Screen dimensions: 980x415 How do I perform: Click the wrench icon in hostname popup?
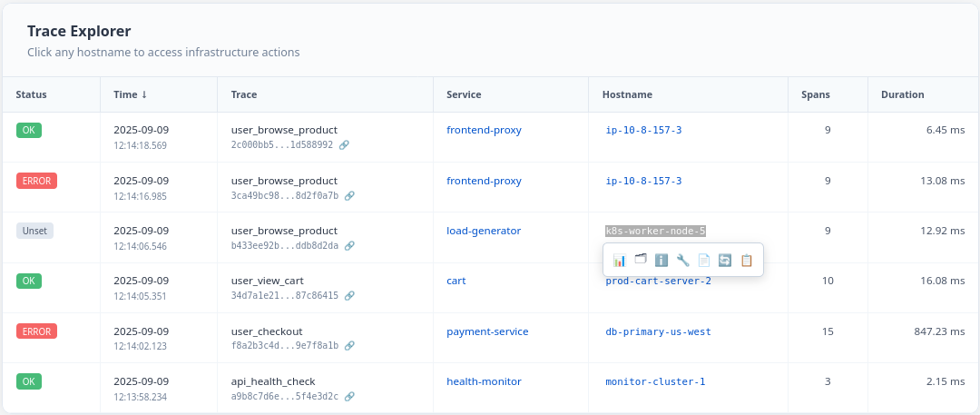coord(683,261)
